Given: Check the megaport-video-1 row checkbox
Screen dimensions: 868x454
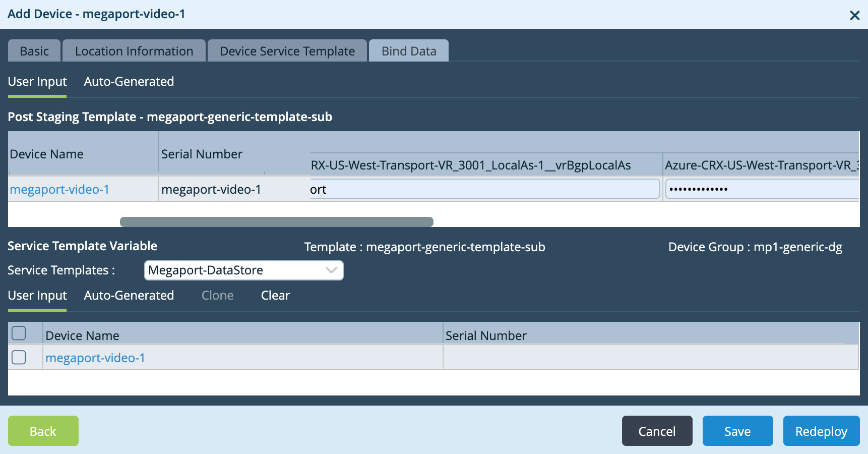Looking at the screenshot, I should (x=19, y=357).
